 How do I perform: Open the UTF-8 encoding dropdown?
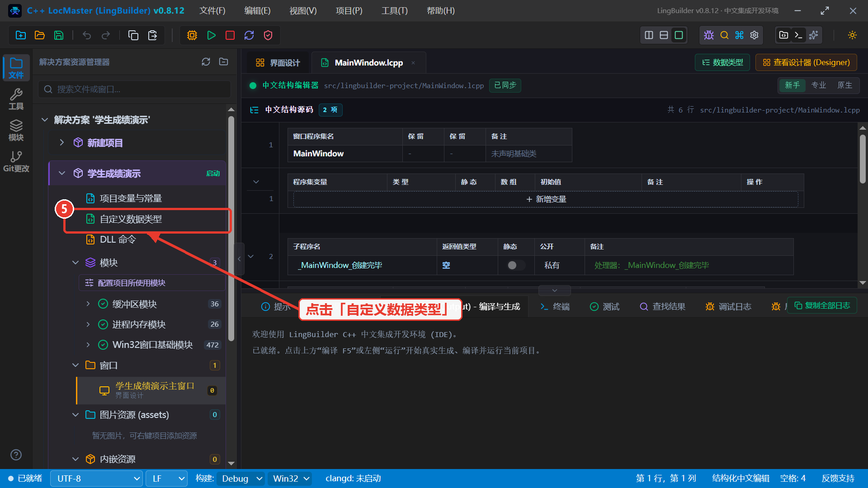(x=97, y=479)
